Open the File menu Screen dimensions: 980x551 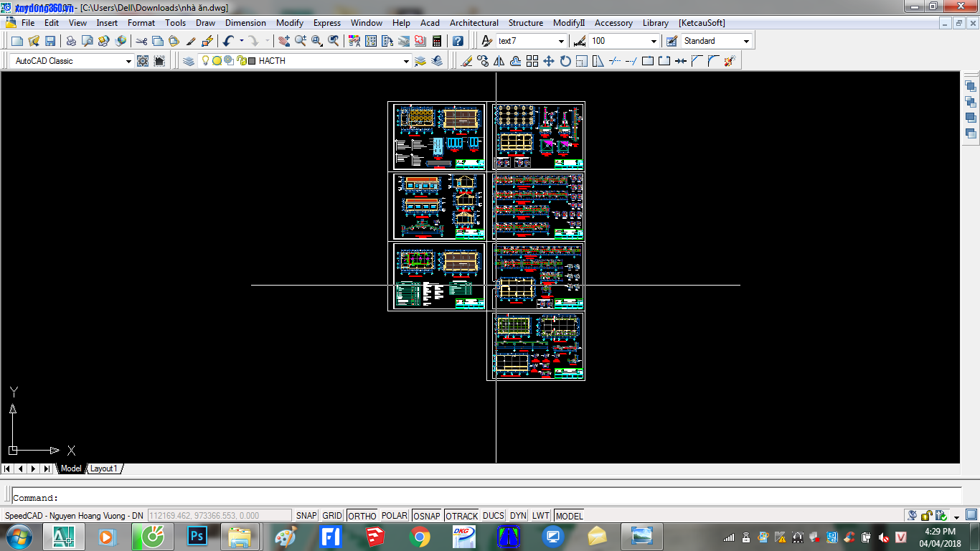(x=28, y=23)
